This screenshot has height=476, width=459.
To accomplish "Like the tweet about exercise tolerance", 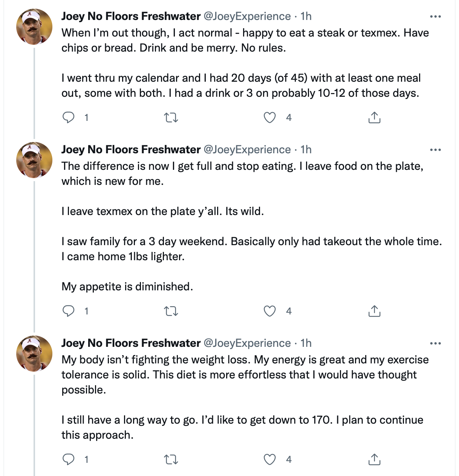I will point(269,460).
